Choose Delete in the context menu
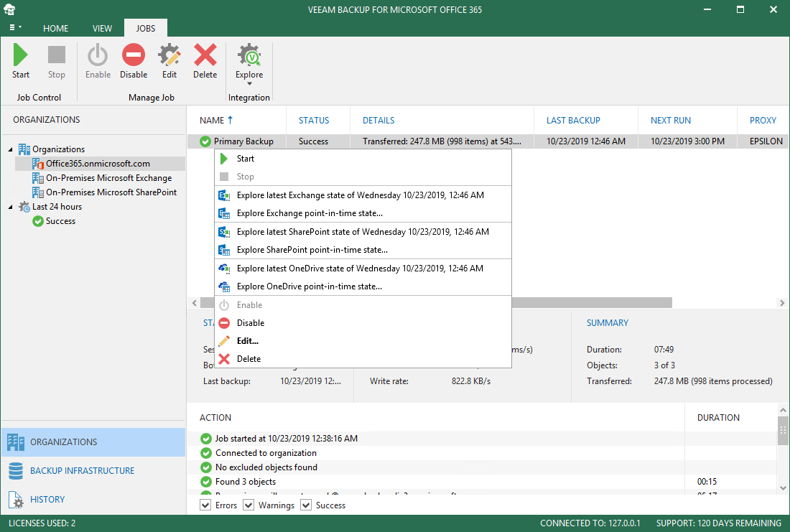Image resolution: width=790 pixels, height=532 pixels. (363, 359)
